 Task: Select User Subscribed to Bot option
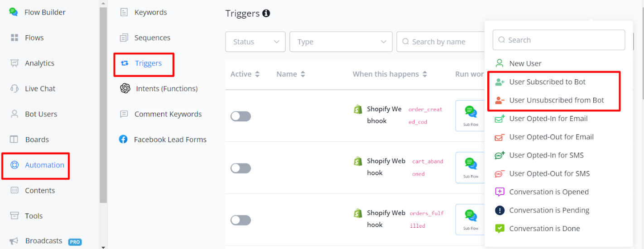[x=547, y=82]
